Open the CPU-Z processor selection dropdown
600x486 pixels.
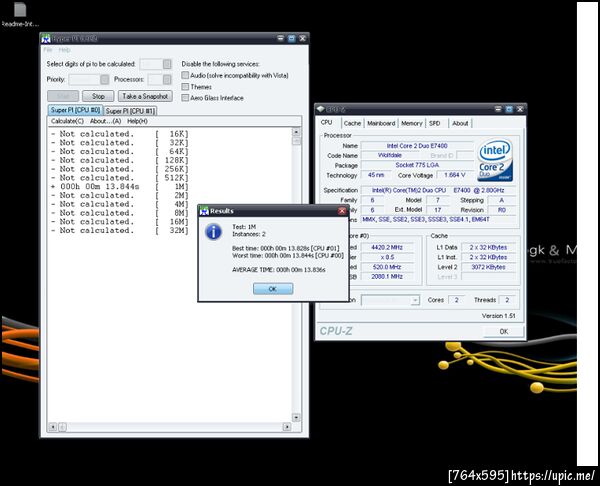pyautogui.click(x=415, y=300)
